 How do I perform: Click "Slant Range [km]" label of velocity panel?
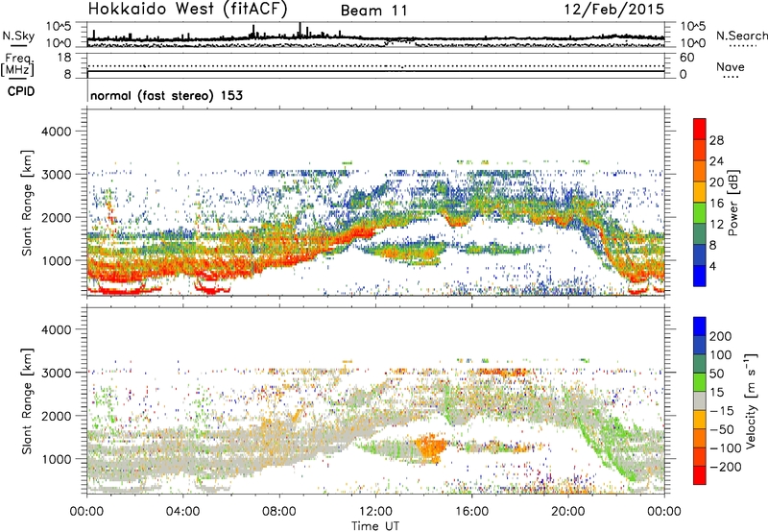point(27,400)
